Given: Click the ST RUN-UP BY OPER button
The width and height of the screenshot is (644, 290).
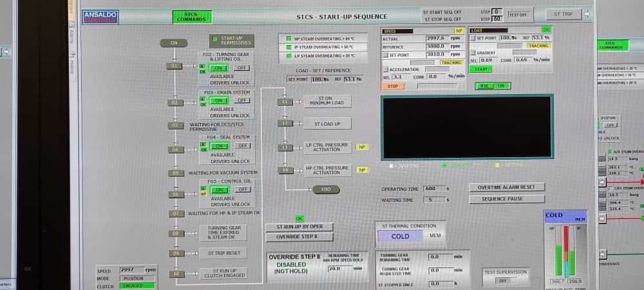Looking at the screenshot, I should [x=299, y=227].
